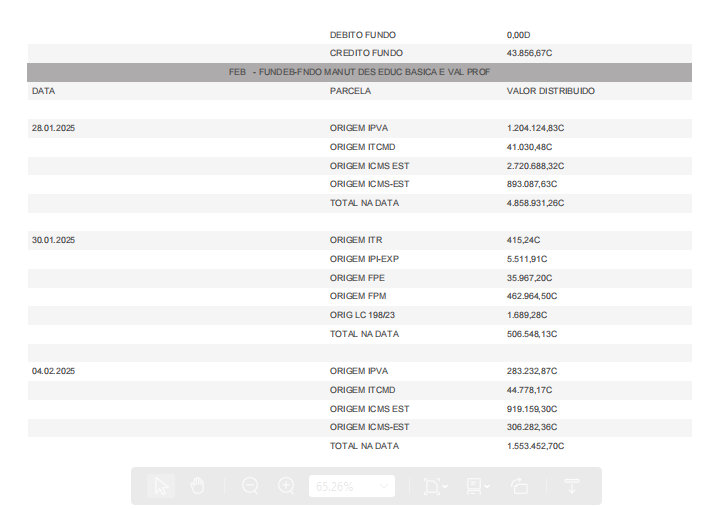Select the total value 4.858.931,26C

coord(535,203)
